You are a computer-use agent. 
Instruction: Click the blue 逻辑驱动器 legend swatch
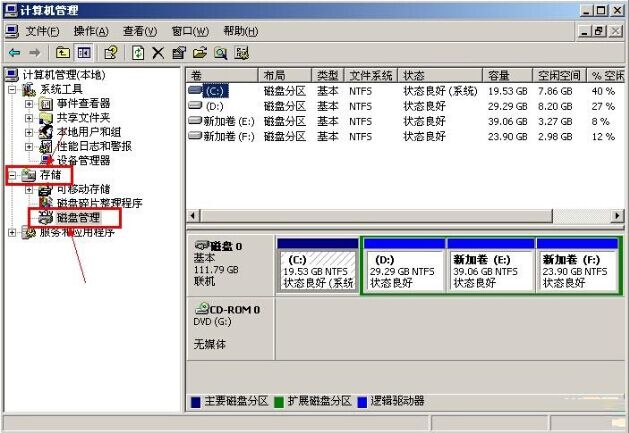(x=362, y=402)
